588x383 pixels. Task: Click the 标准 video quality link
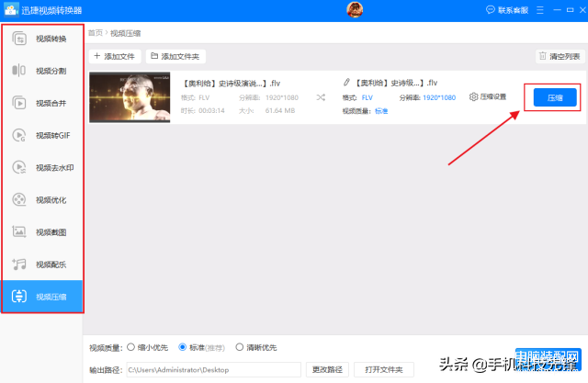[x=381, y=111]
